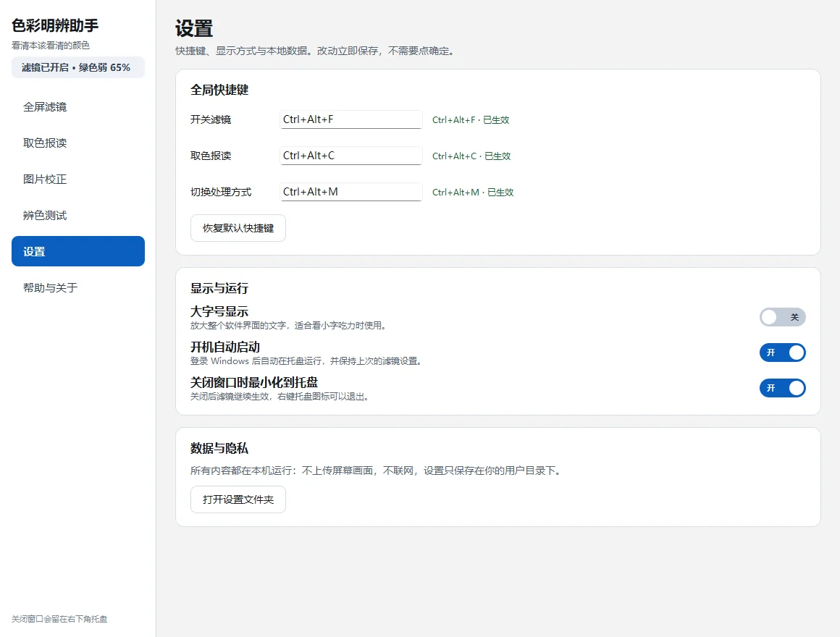Click the 看清本该看清的颜色 tagline
Viewport: 840px width, 637px height.
[51, 46]
